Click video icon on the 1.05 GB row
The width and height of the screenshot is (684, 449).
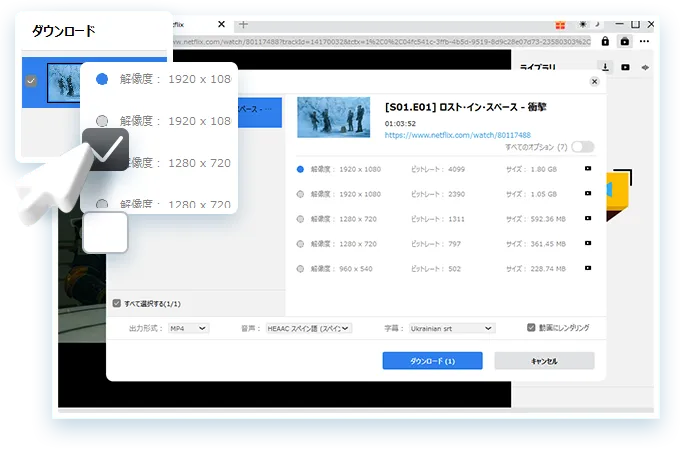[588, 193]
